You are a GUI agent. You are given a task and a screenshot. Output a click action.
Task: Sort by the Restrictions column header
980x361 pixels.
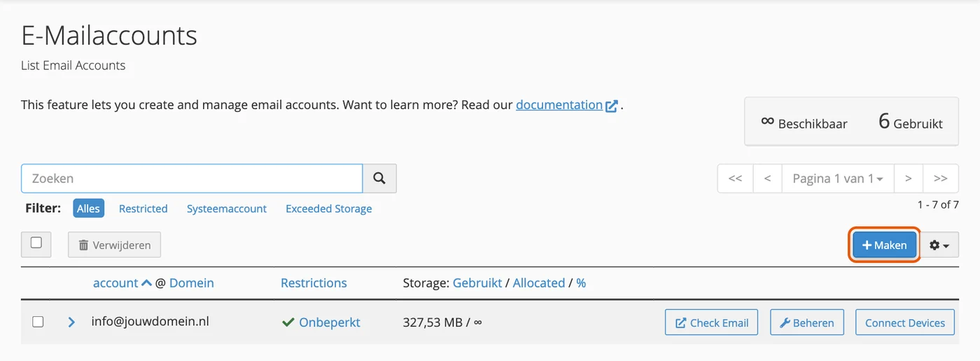314,283
